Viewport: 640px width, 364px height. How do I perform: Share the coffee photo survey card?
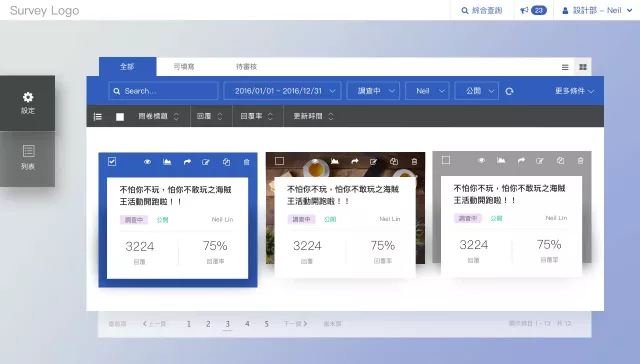coord(354,161)
